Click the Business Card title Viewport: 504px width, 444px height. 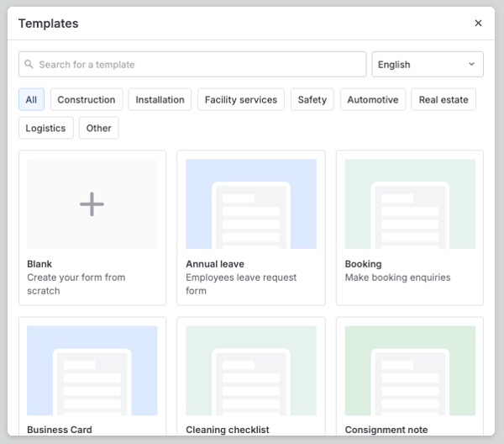(x=60, y=430)
